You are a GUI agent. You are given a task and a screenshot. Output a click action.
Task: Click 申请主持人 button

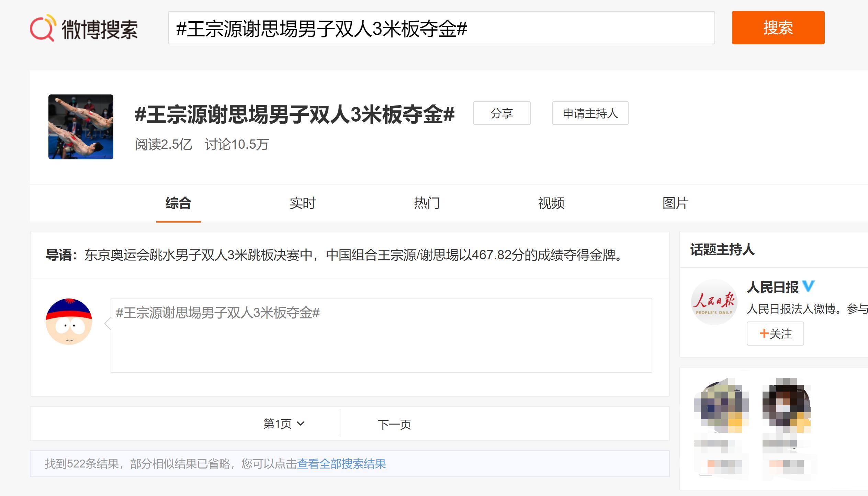pos(590,113)
